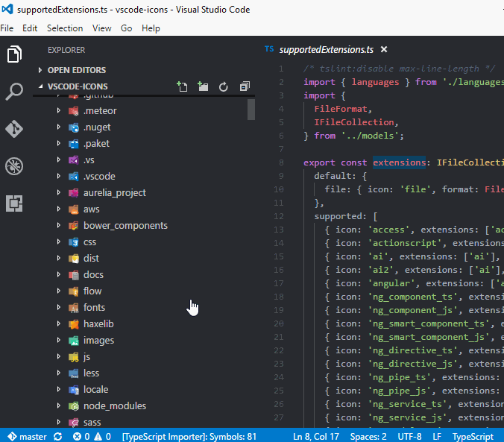The image size is (504, 442).
Task: Expand the sass folder arrow
Action: [x=58, y=422]
